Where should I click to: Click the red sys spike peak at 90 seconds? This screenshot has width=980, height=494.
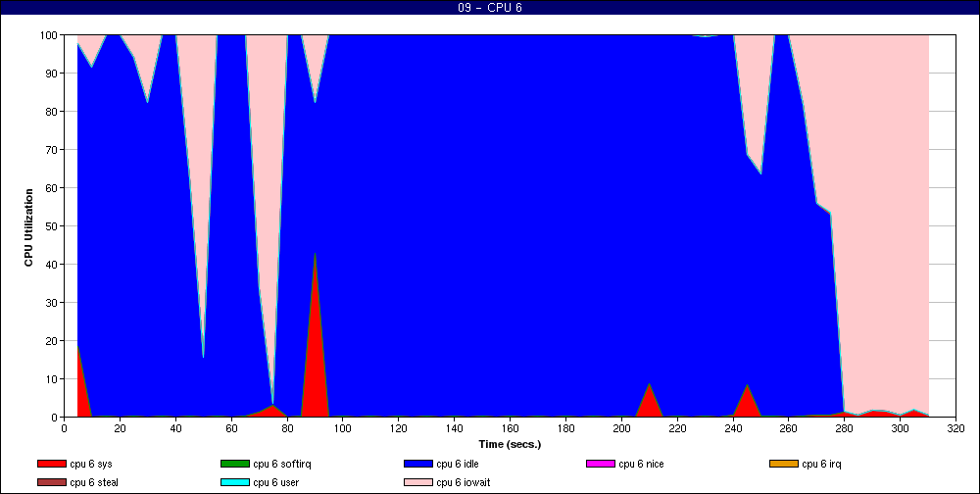(315, 255)
